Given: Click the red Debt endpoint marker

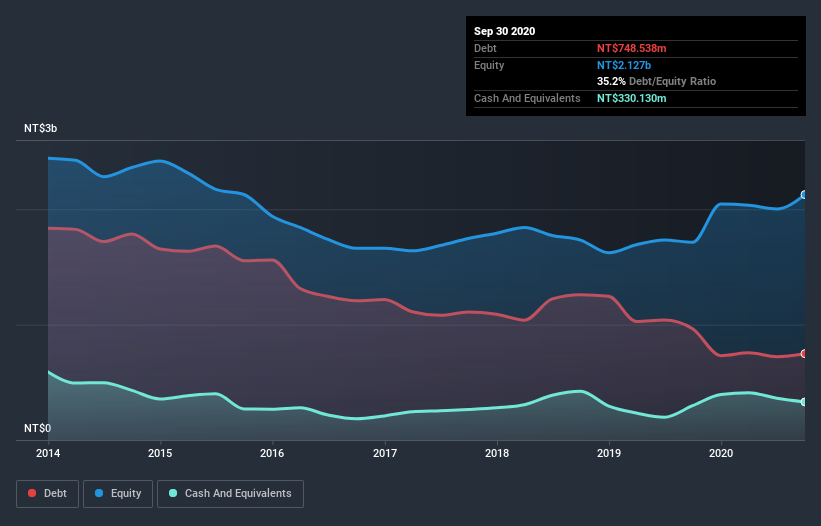Looking at the screenshot, I should tap(804, 354).
